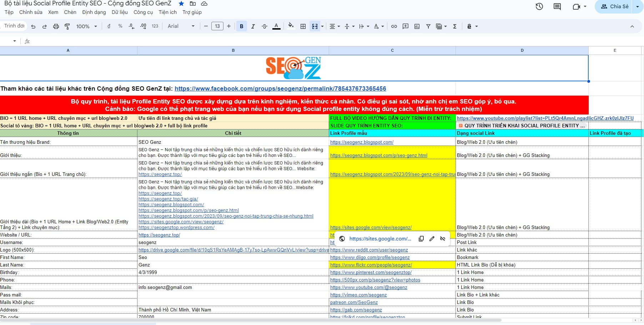The width and height of the screenshot is (644, 325).
Task: Increase decimal places button
Action: point(143,26)
